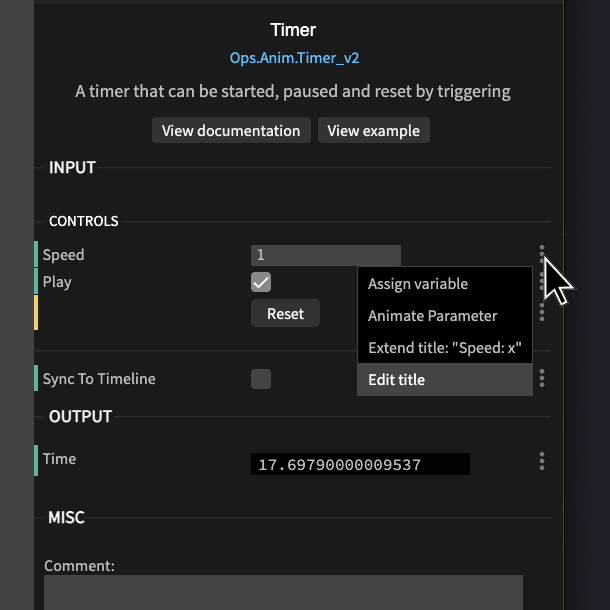The width and height of the screenshot is (610, 610).
Task: Click the Play port label
Action: pos(57,282)
